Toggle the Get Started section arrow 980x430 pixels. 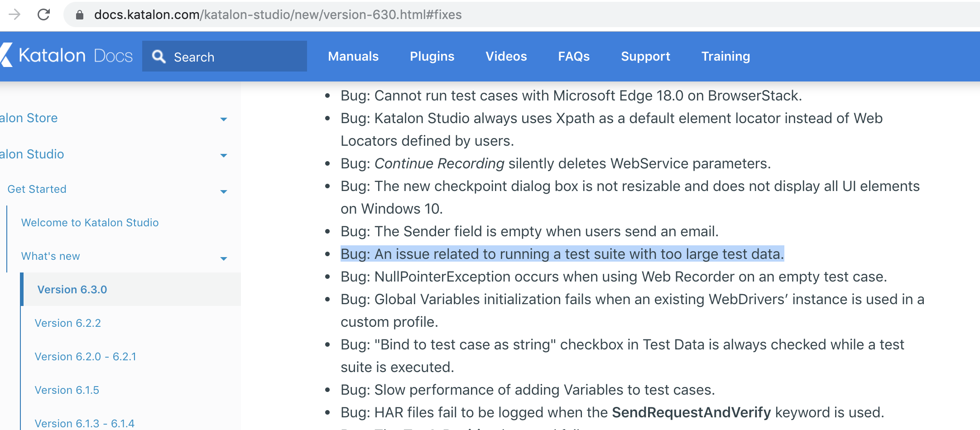tap(223, 191)
